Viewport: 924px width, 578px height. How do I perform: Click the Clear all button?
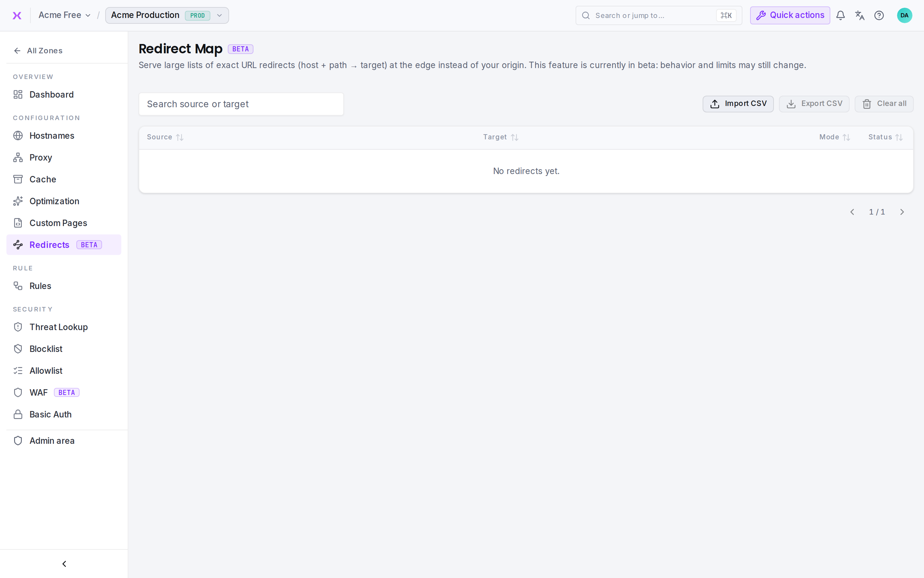click(x=884, y=104)
